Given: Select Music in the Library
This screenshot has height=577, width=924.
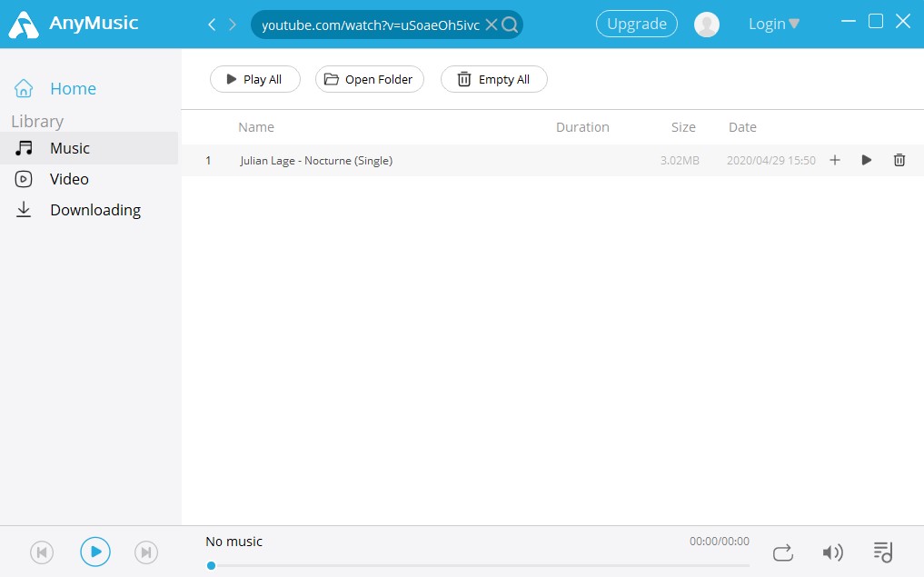Looking at the screenshot, I should 89,148.
